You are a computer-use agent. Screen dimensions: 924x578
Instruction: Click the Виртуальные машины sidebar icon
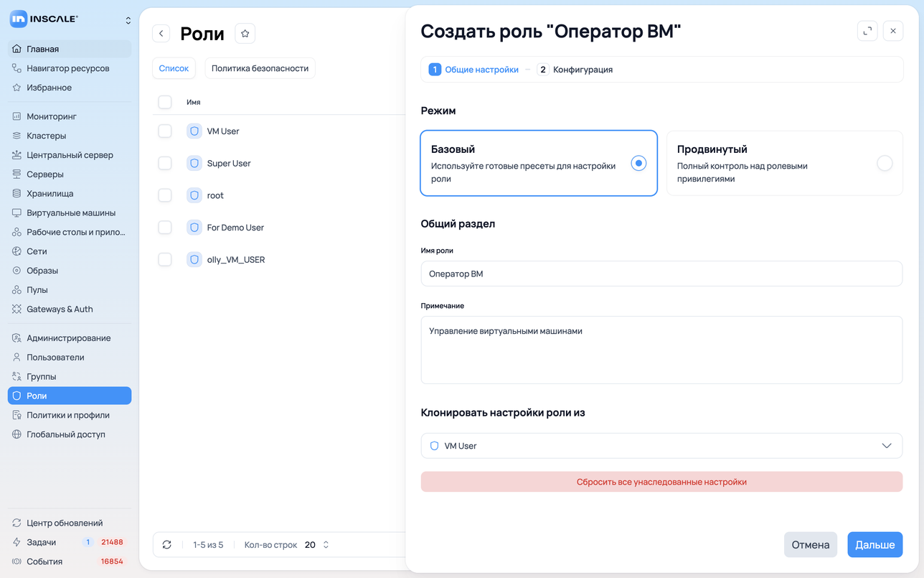tap(17, 213)
